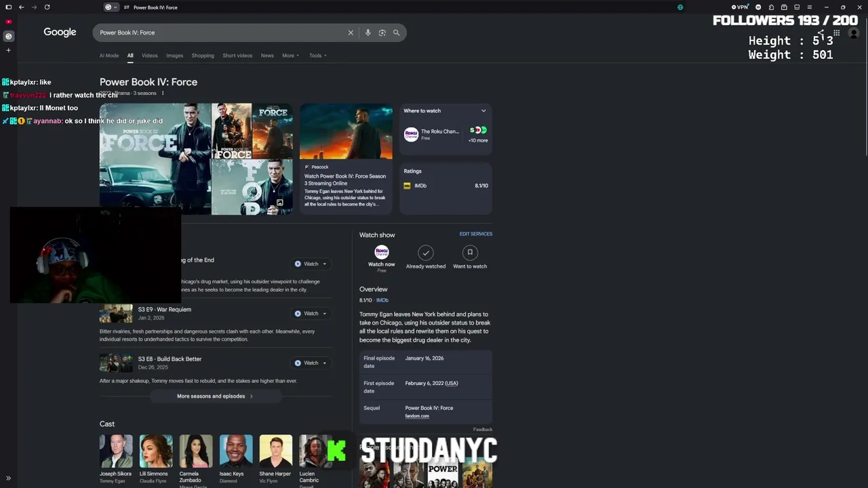Click the Feedback link under the overview
868x488 pixels.
pos(483,430)
